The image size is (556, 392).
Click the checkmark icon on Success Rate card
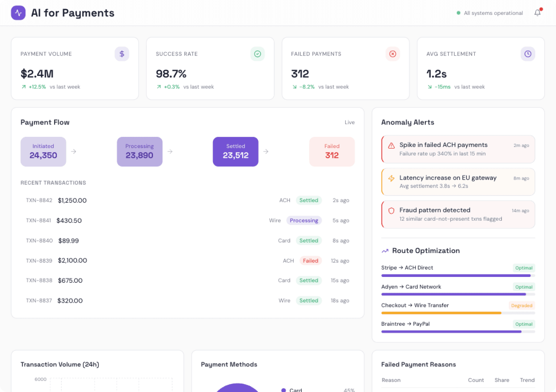click(258, 54)
